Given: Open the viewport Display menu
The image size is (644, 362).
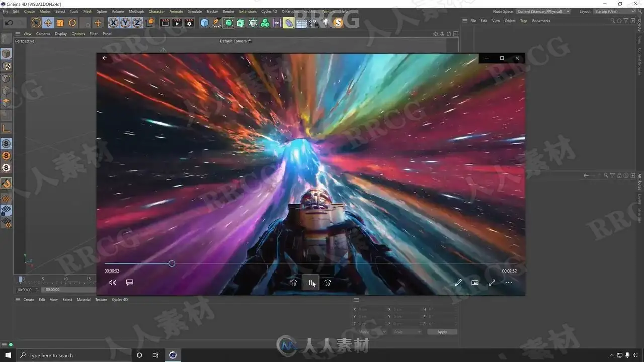Looking at the screenshot, I should coord(61,34).
